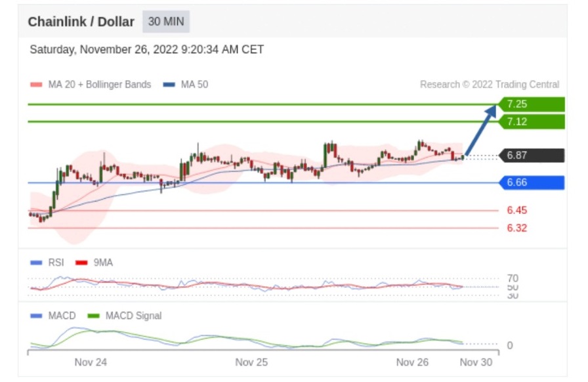Click the Nov 24 date axis label
Screen dimensions: 588x382
point(91,362)
